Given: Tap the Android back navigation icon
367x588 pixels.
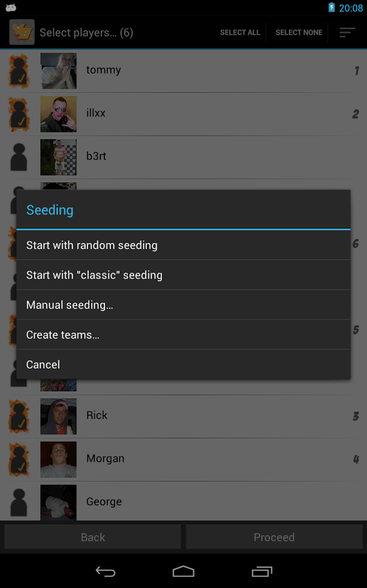Looking at the screenshot, I should [x=105, y=572].
